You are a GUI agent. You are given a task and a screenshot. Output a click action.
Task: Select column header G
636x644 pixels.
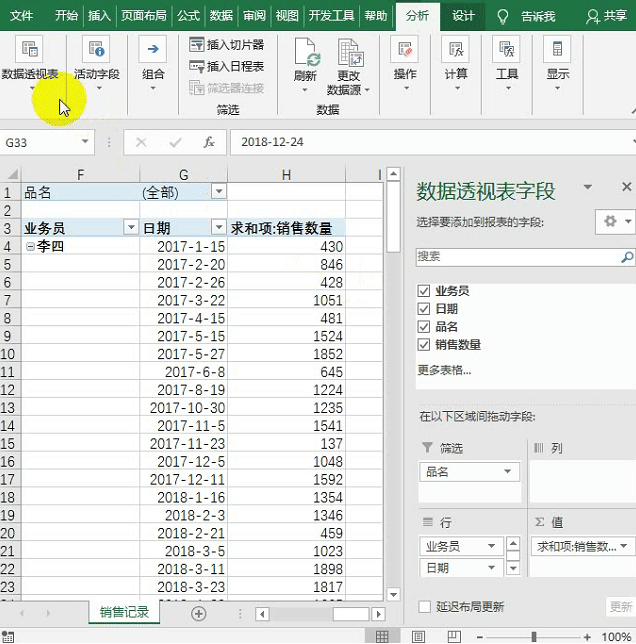point(184,175)
